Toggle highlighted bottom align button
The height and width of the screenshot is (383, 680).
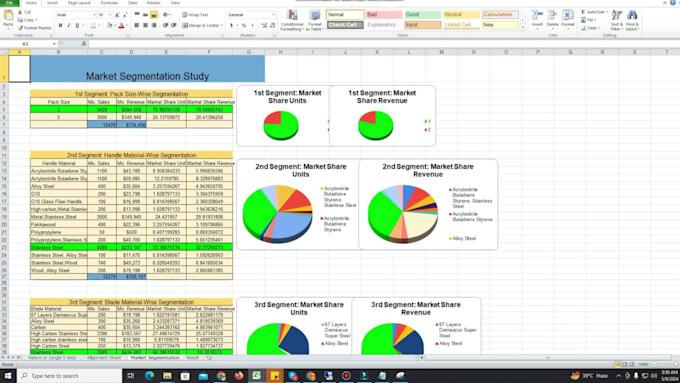154,15
